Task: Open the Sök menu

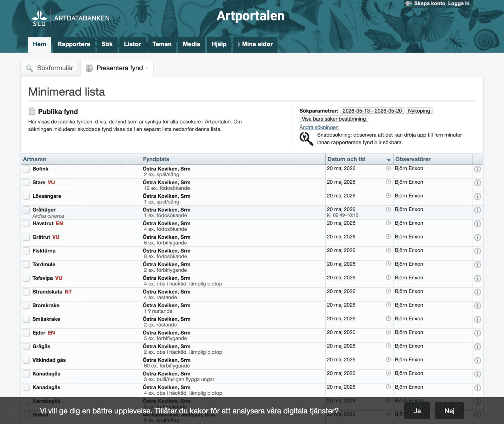Action: (x=107, y=44)
